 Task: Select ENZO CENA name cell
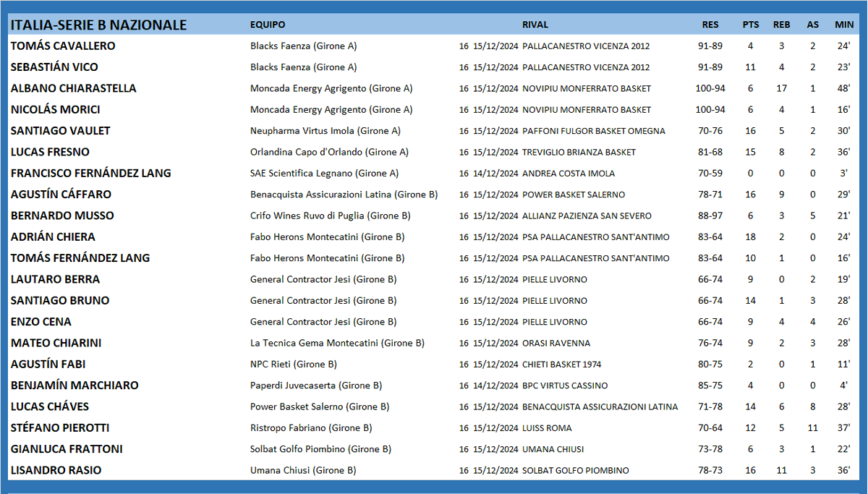click(41, 321)
